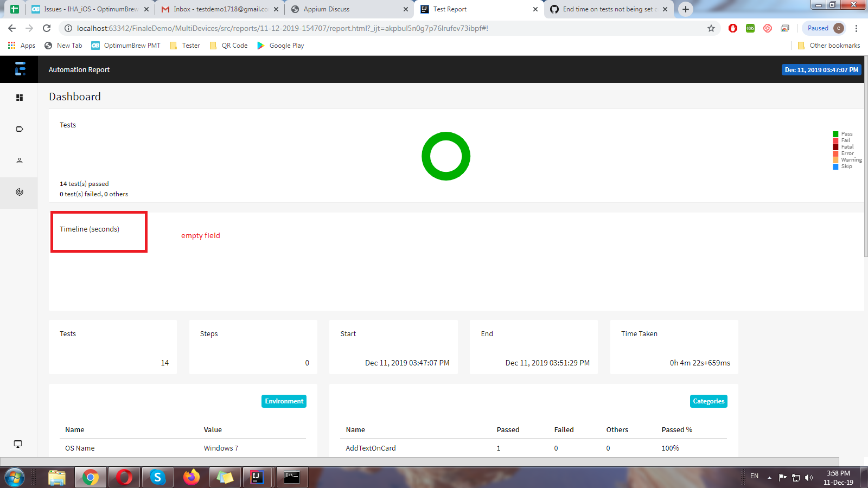This screenshot has width=868, height=488.
Task: Show hidden system tray icons
Action: pyautogui.click(x=769, y=478)
